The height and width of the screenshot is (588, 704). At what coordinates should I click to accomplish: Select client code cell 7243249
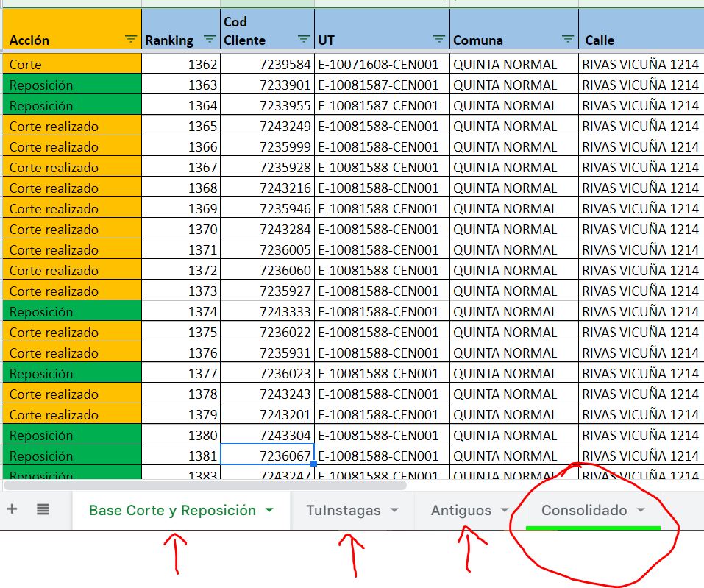pos(267,127)
